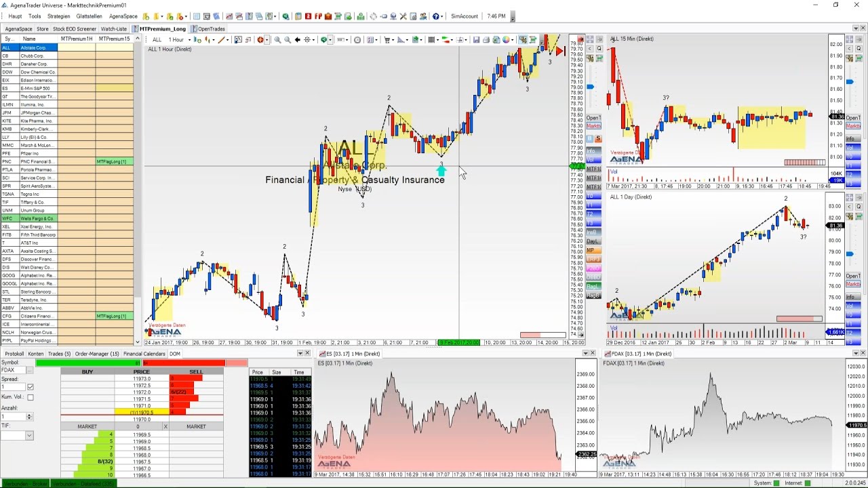The height and width of the screenshot is (488, 868).
Task: Switch to the Watch-Liste tab
Action: pyautogui.click(x=114, y=29)
